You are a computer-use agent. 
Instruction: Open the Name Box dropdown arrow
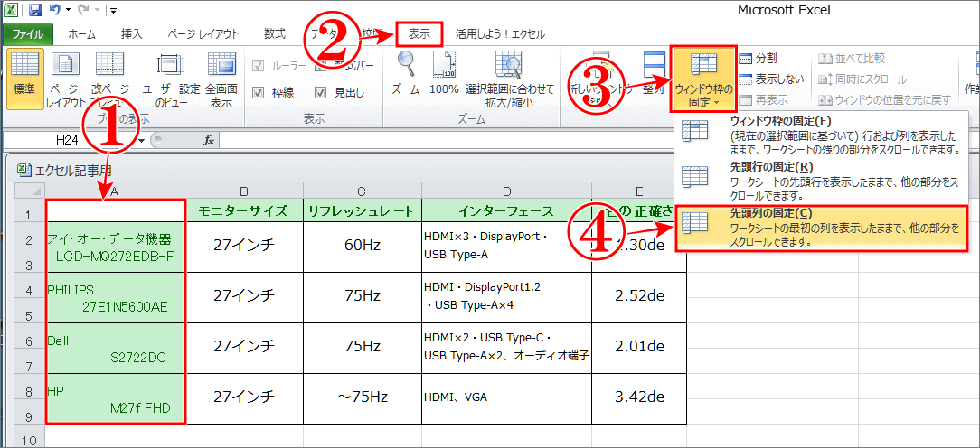(141, 141)
